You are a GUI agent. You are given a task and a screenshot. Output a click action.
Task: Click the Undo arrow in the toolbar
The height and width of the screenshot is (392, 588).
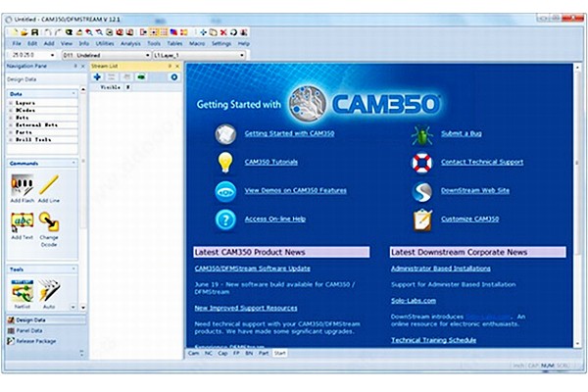(x=48, y=32)
